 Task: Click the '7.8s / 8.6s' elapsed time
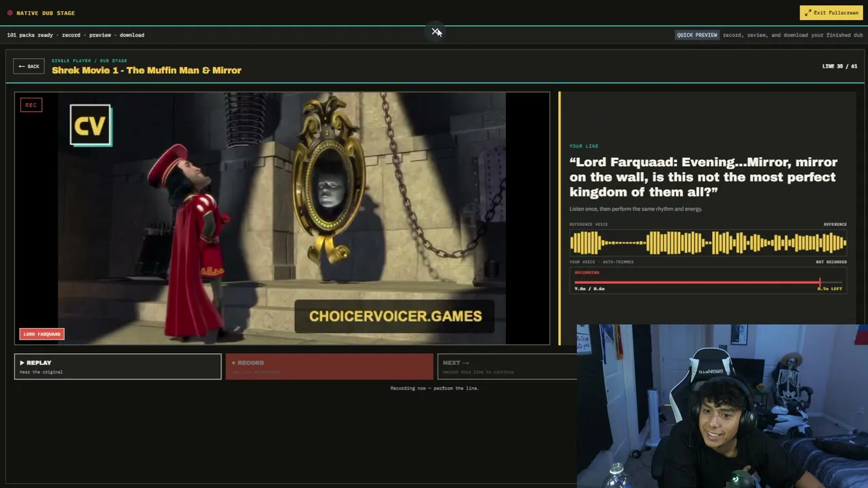pos(589,289)
